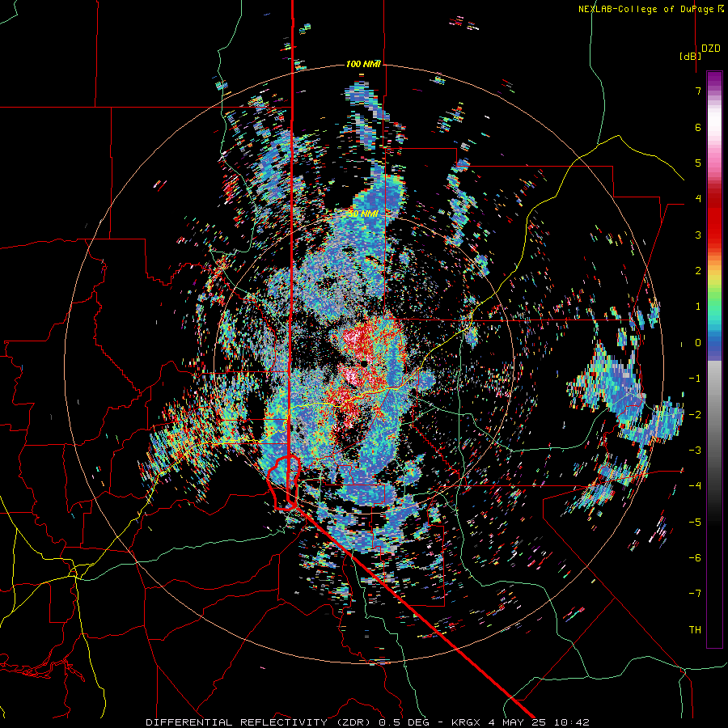Click the -4 value on the color scale
The height and width of the screenshot is (728, 728).
pos(695,486)
